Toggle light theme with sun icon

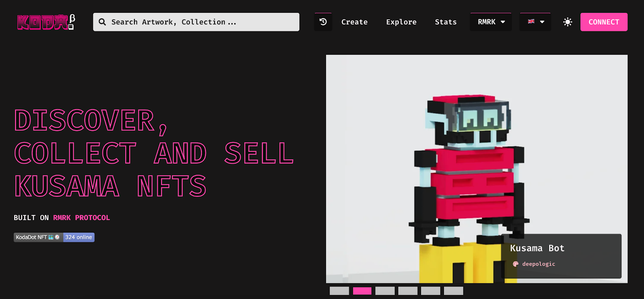(568, 22)
